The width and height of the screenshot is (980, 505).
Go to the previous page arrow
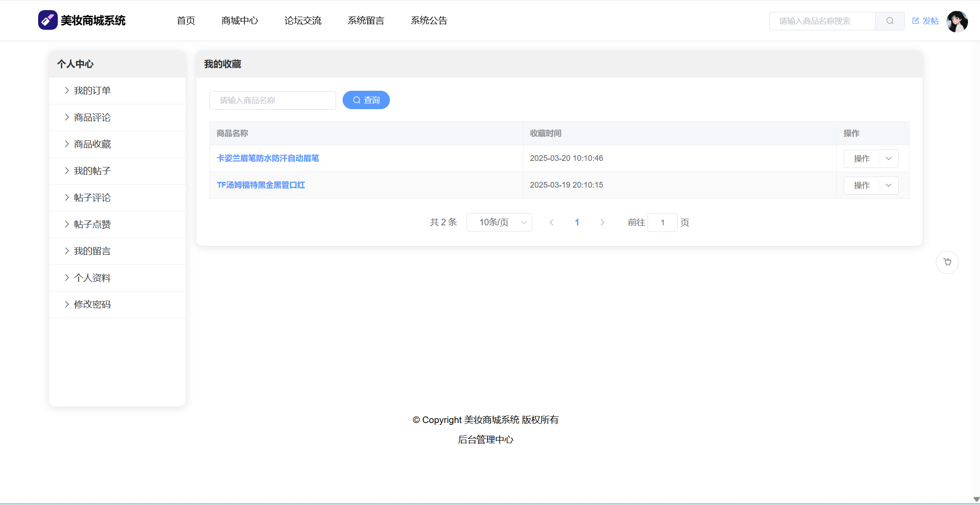(552, 223)
